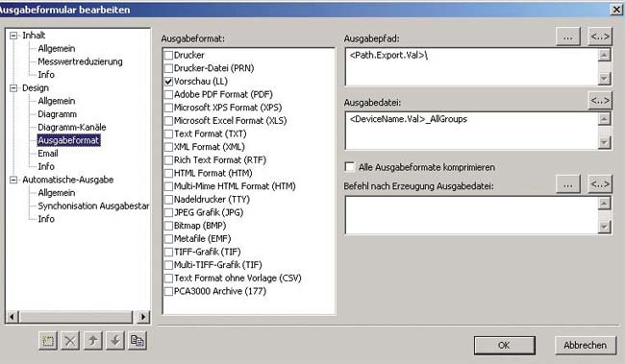Screen dimensions: 625x364
Task: Select Messwertreduzierung tree item
Action: point(80,61)
